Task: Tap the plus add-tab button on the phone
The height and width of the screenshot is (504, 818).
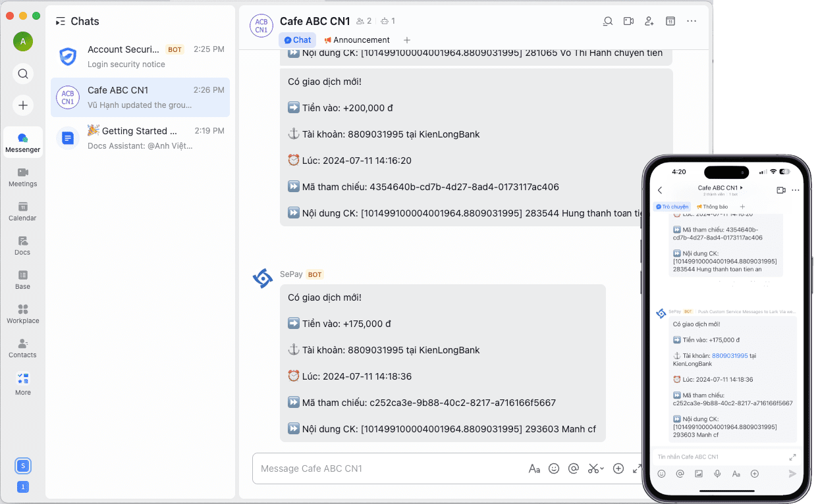Action: click(742, 207)
